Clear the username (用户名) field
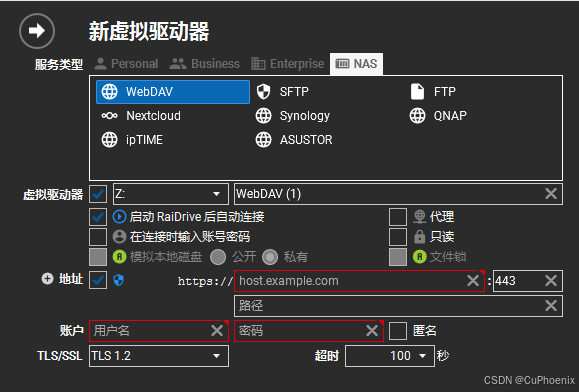Screen dimensions: 579x392 [217, 331]
